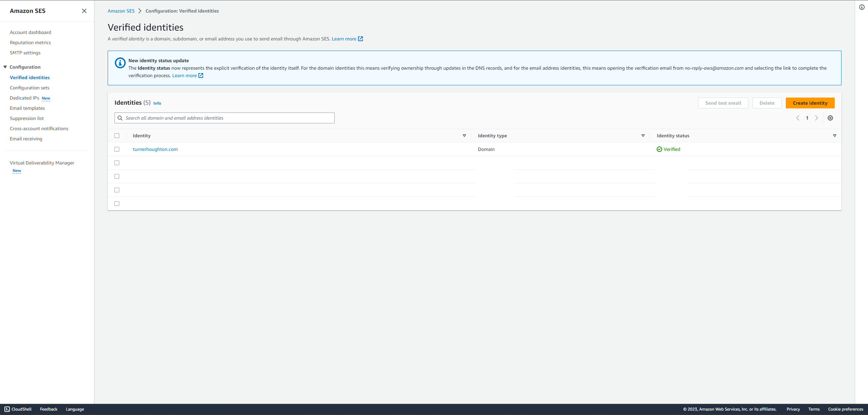Check the fifth identity row checkbox

117,204
